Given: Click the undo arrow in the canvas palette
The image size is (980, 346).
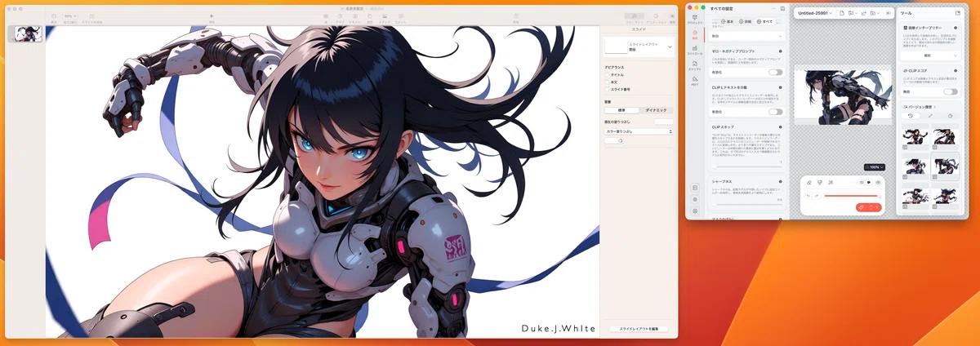Looking at the screenshot, I should click(x=808, y=196).
